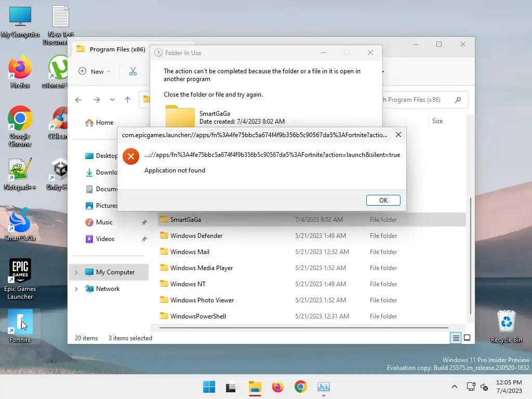
Task: Open the performance monitor taskbar app
Action: pyautogui.click(x=323, y=387)
